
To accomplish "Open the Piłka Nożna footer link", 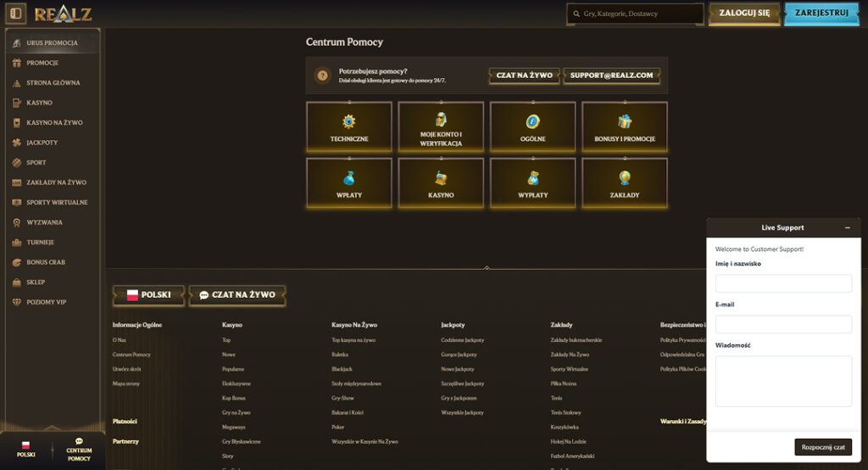I will click(564, 383).
